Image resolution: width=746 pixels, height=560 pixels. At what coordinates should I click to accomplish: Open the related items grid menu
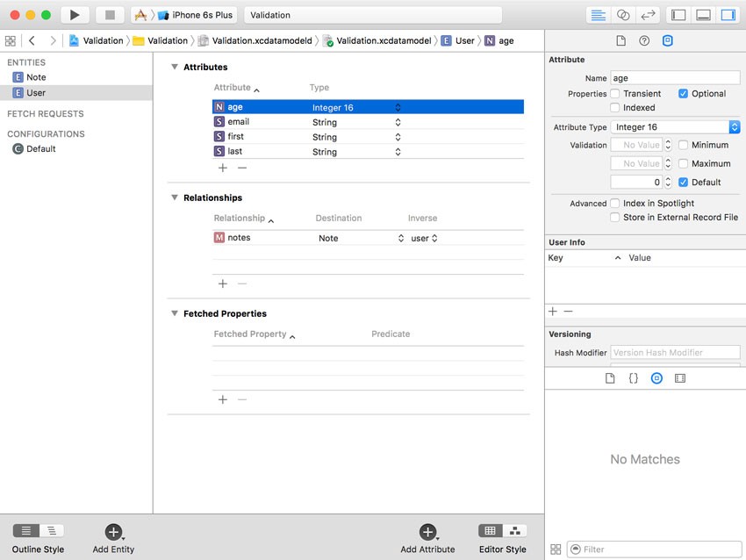click(11, 41)
